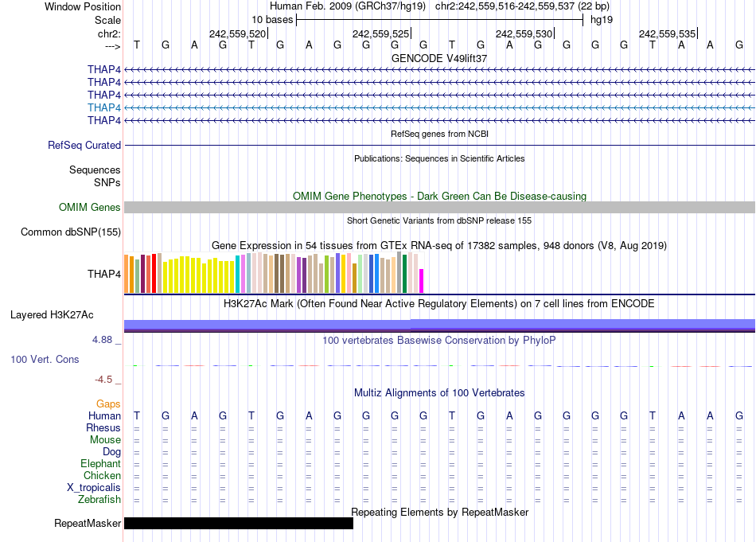Click the gray OMIM Genes item bar
Viewport: 756px width, 542px height.
coord(440,208)
